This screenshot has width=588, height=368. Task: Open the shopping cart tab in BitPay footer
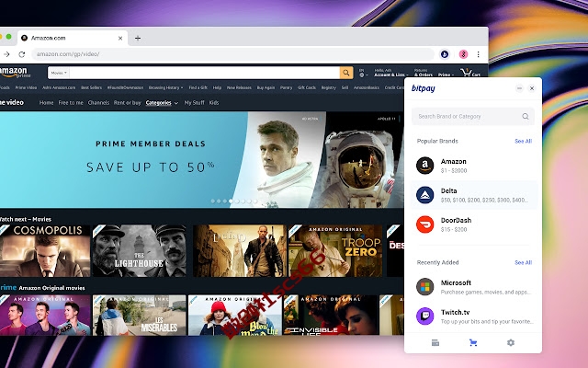click(x=473, y=342)
